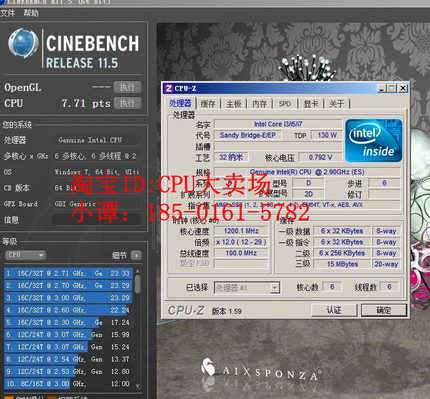
Task: Switch to the 处理器 tab in CPU-Z
Action: point(180,104)
